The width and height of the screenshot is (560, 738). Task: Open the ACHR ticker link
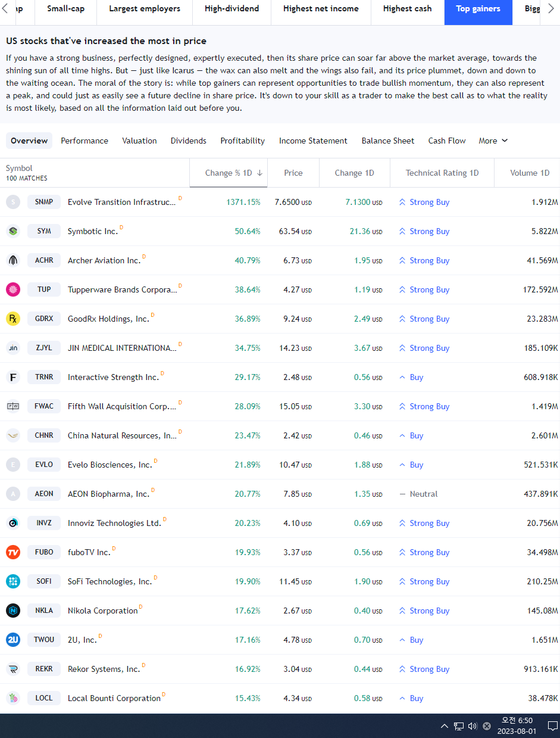click(x=44, y=260)
